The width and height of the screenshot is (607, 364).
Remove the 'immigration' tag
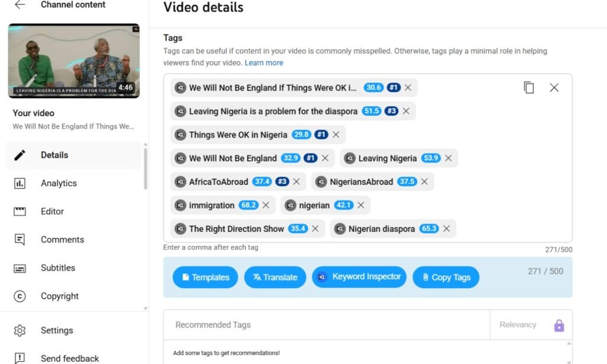(x=266, y=205)
